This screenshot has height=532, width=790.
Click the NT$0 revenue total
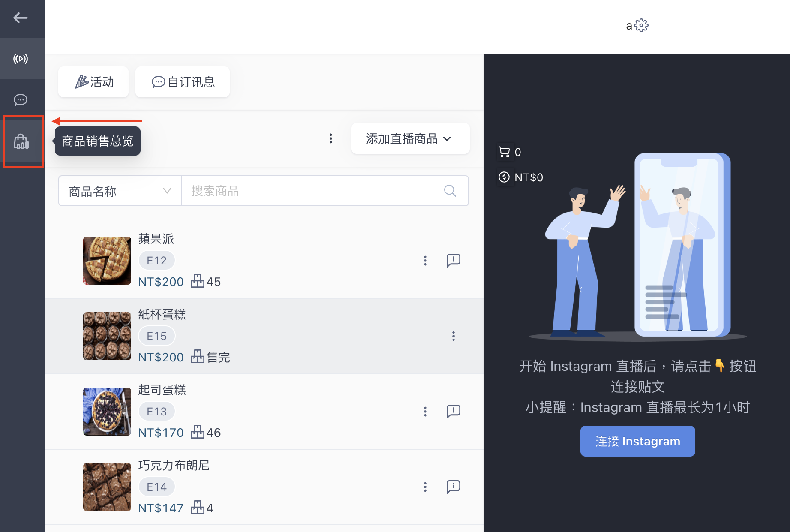[529, 177]
